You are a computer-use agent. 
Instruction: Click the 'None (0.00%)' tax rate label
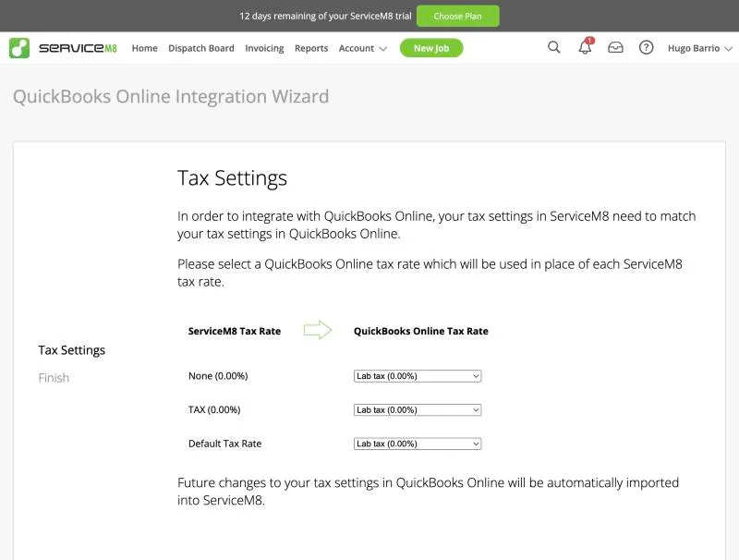[x=218, y=376]
